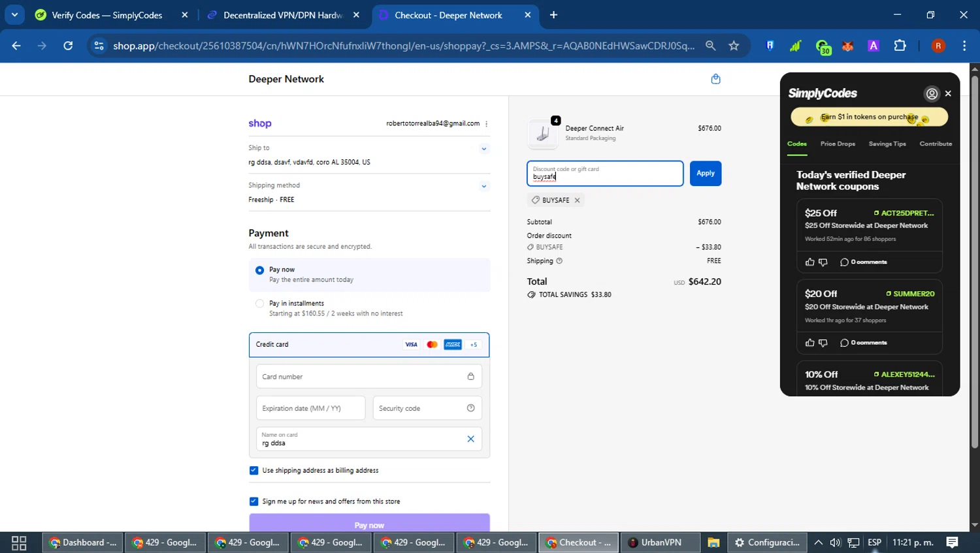Image resolution: width=980 pixels, height=553 pixels.
Task: Show security code help icon
Action: 470,408
